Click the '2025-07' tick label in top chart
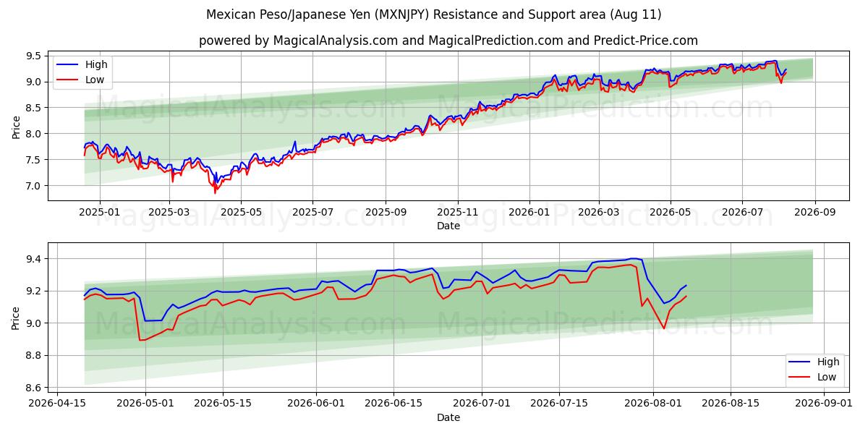The width and height of the screenshot is (868, 434). pos(312,213)
